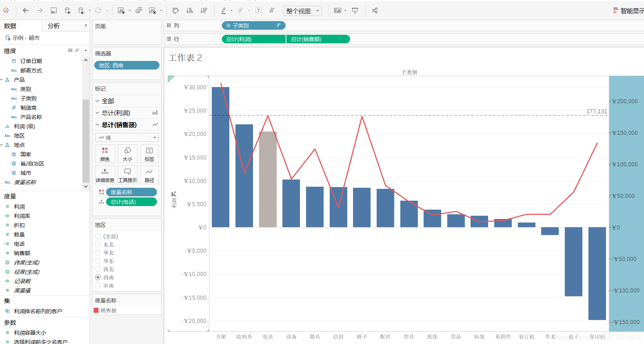Redo the action with forward arrow
644x344 pixels.
tap(40, 10)
